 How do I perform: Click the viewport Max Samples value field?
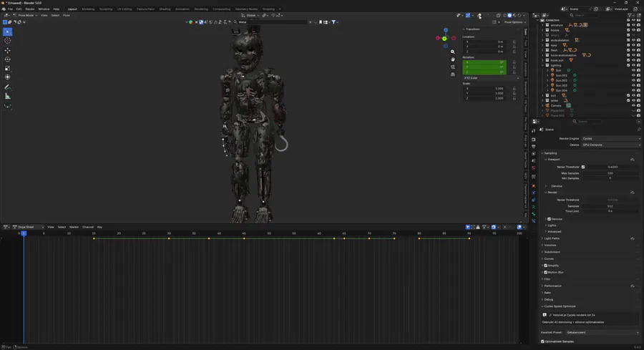coord(610,173)
